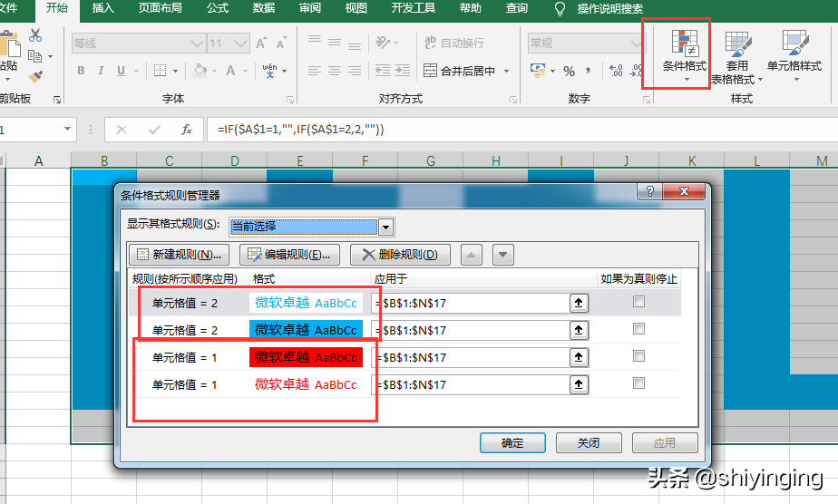Click the Increase Decimal icon
The height and width of the screenshot is (504, 838).
coord(616,71)
